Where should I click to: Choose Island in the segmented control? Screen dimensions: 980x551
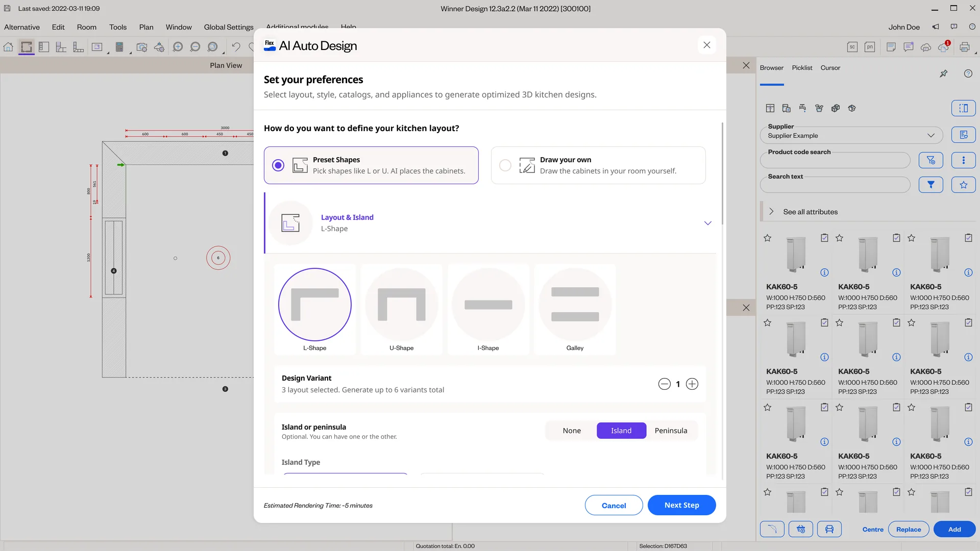pos(621,431)
